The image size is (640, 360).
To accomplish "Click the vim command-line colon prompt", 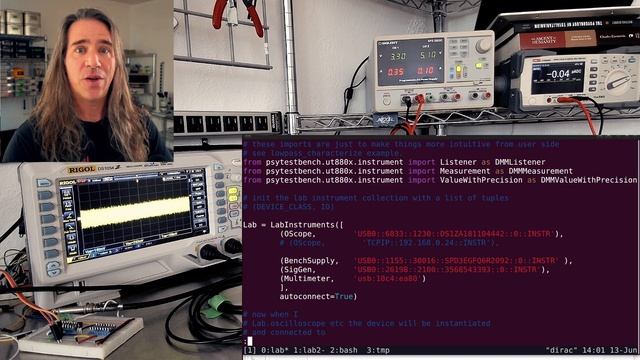I will click(245, 341).
